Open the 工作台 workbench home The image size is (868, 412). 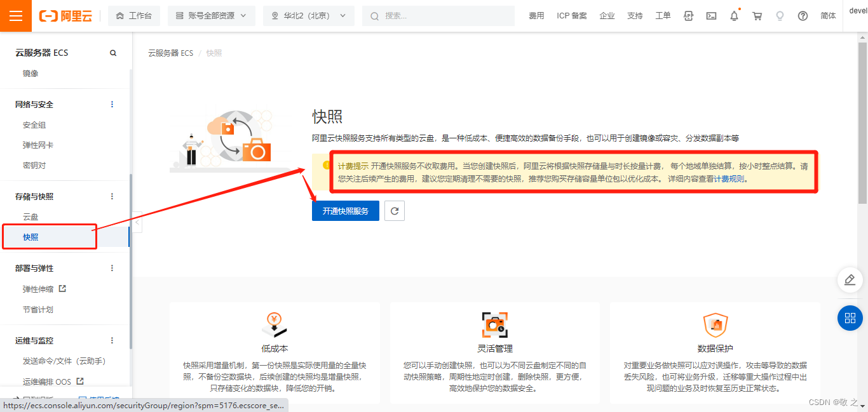click(x=134, y=16)
